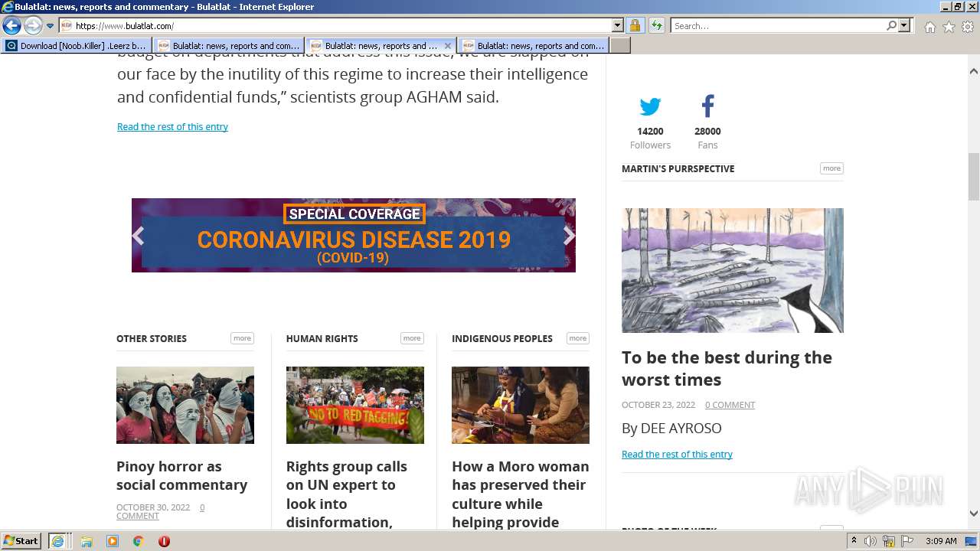This screenshot has width=980, height=551.
Task: Click the magnifier search icon
Action: coord(891,26)
